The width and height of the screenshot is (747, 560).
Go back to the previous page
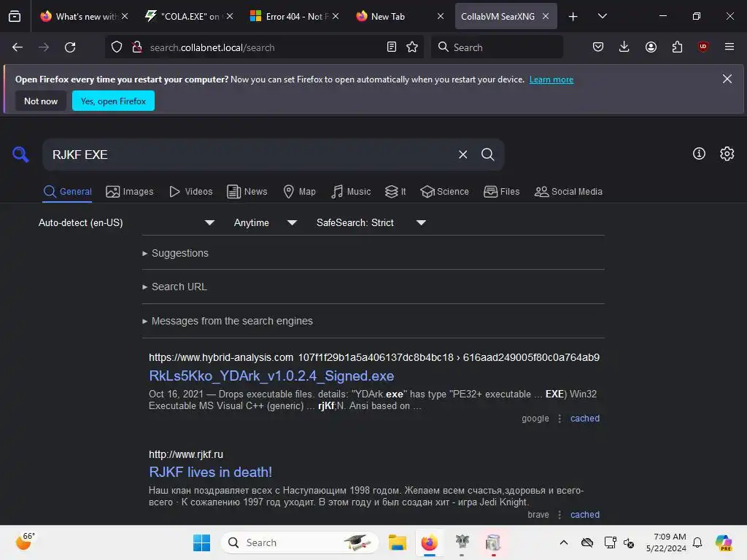[18, 47]
